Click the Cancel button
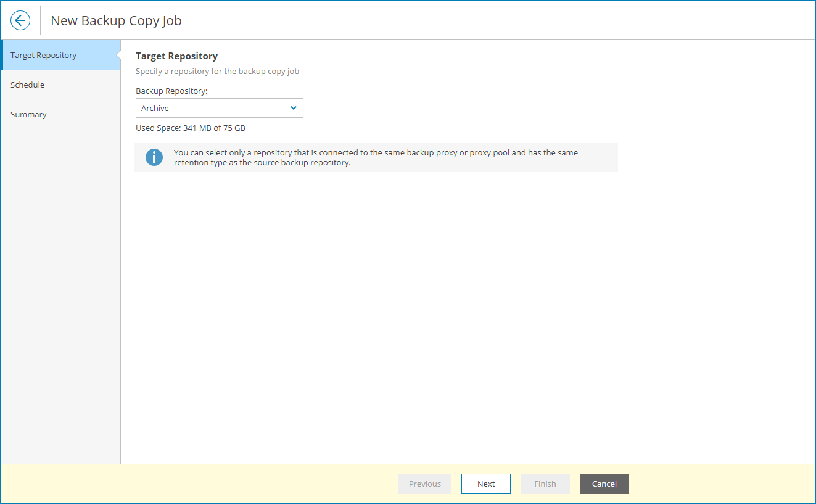The image size is (816, 504). coord(604,484)
